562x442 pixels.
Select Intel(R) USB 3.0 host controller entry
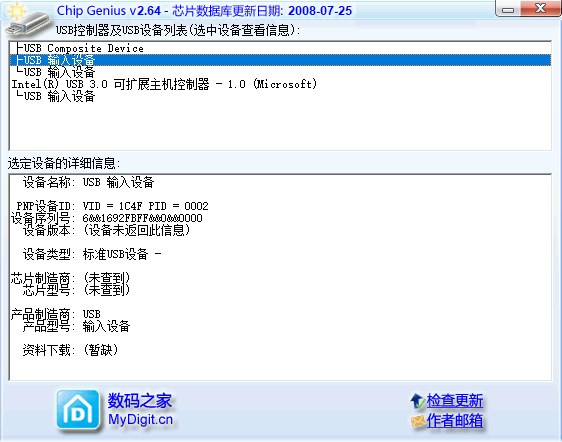pyautogui.click(x=280, y=84)
